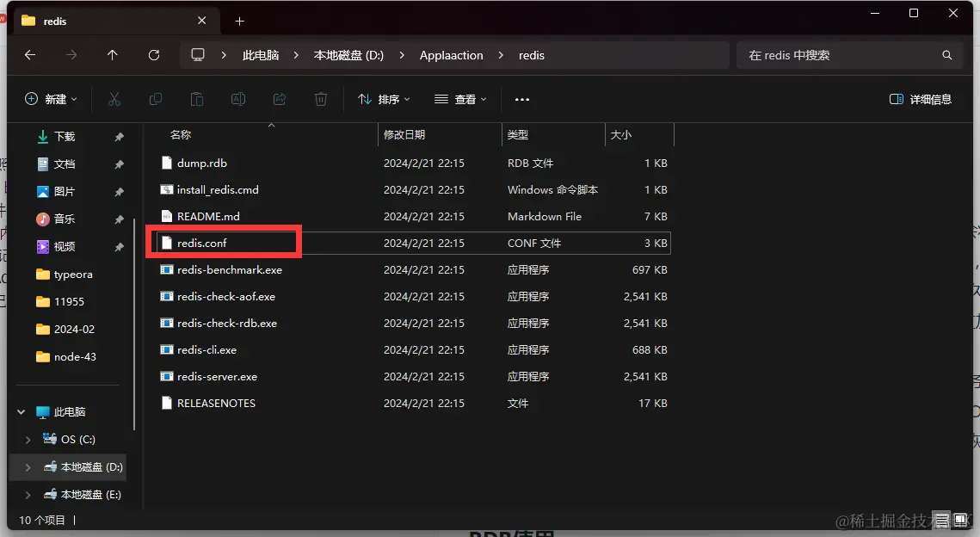Click the RELEASENOTES file icon
The image size is (980, 537).
coord(166,404)
